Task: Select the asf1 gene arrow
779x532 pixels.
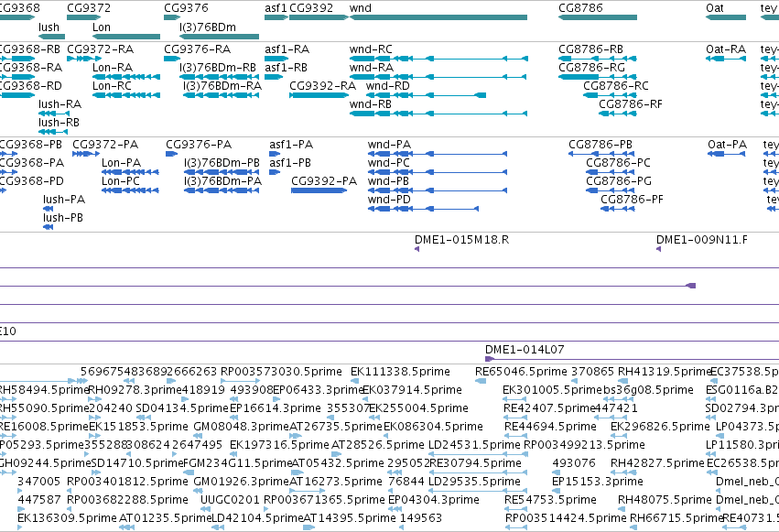Action: (x=276, y=17)
